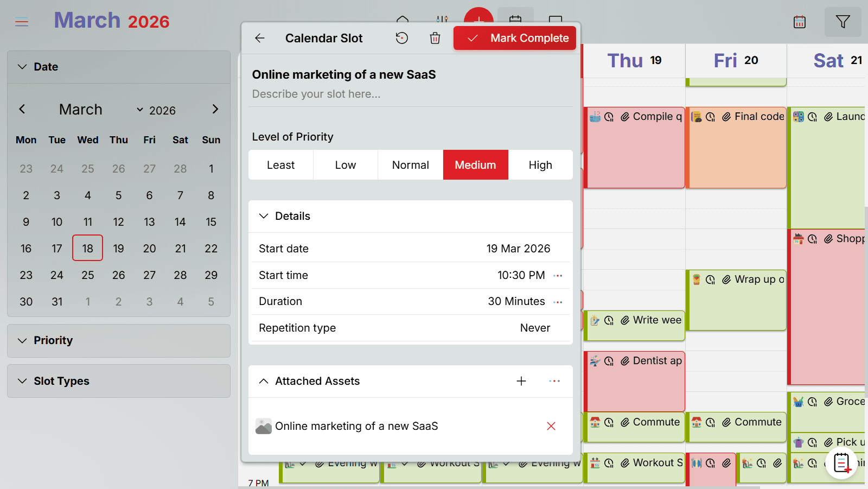Click the home icon in the top toolbar
Screen dimensions: 868x489
pos(403,19)
